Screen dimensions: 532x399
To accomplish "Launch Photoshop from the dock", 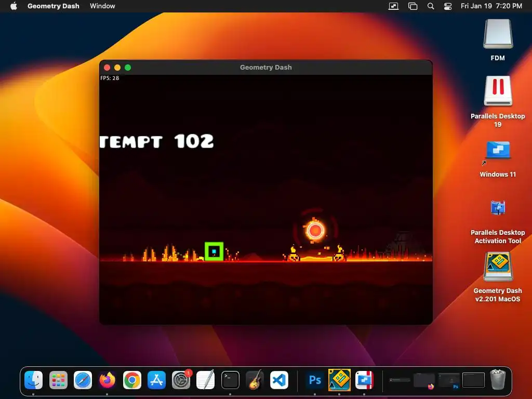I will click(315, 380).
